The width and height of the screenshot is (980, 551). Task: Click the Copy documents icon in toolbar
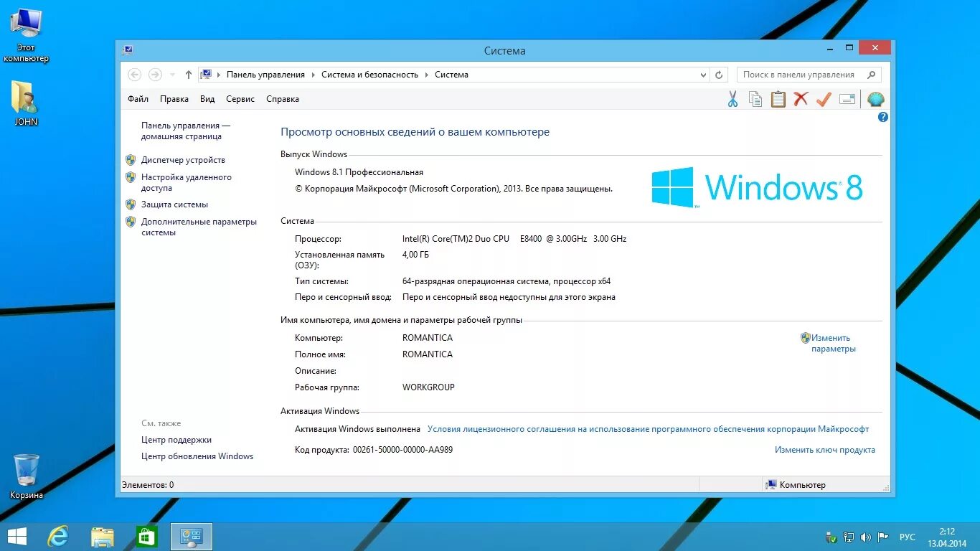pyautogui.click(x=755, y=99)
